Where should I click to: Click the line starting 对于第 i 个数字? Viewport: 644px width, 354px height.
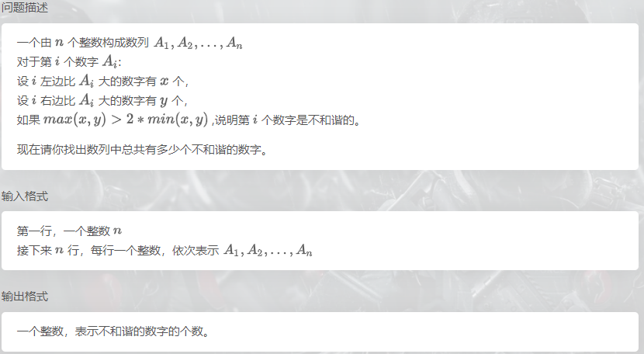(69, 61)
